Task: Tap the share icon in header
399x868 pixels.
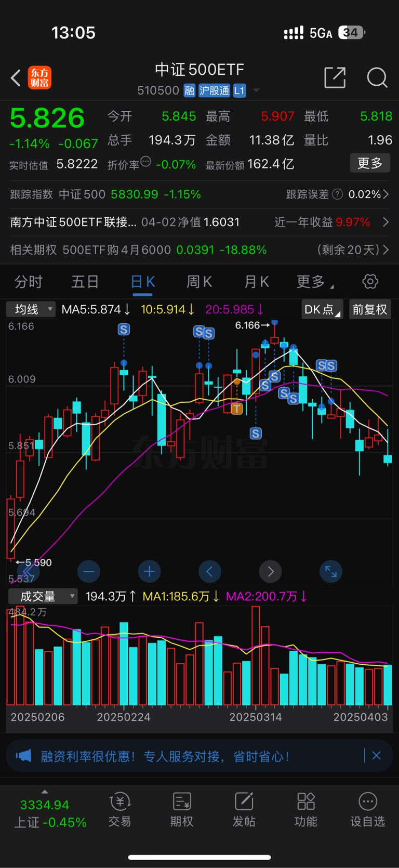Action: point(335,77)
